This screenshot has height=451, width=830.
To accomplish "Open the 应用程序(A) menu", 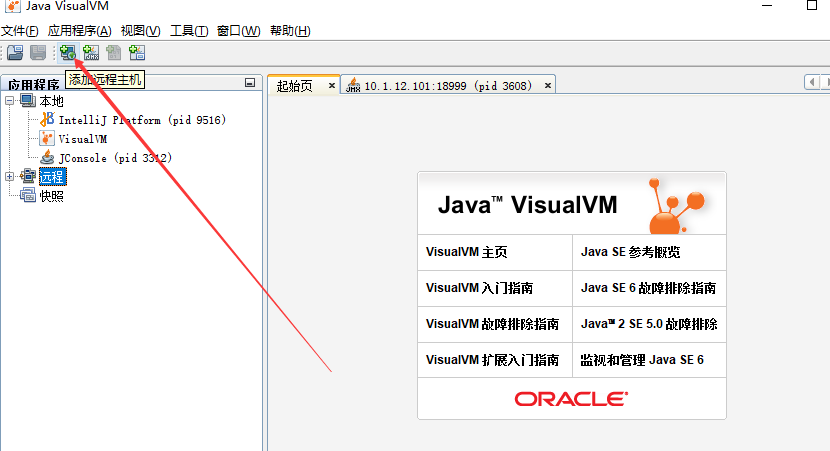I will (79, 31).
